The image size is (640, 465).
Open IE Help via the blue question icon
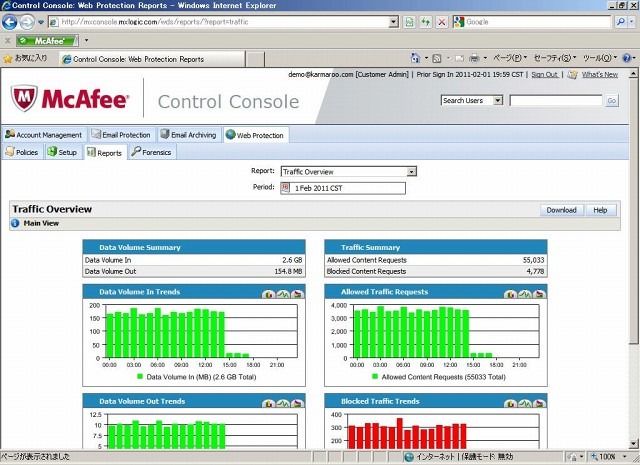[x=627, y=58]
